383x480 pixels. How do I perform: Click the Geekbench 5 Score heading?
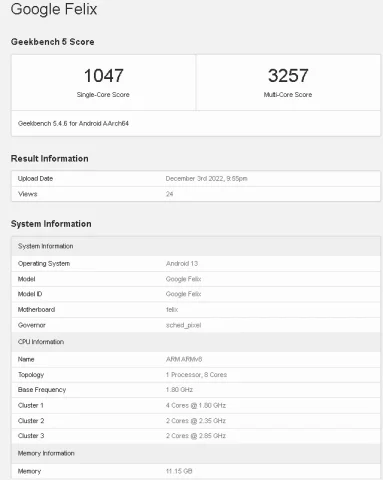point(53,42)
